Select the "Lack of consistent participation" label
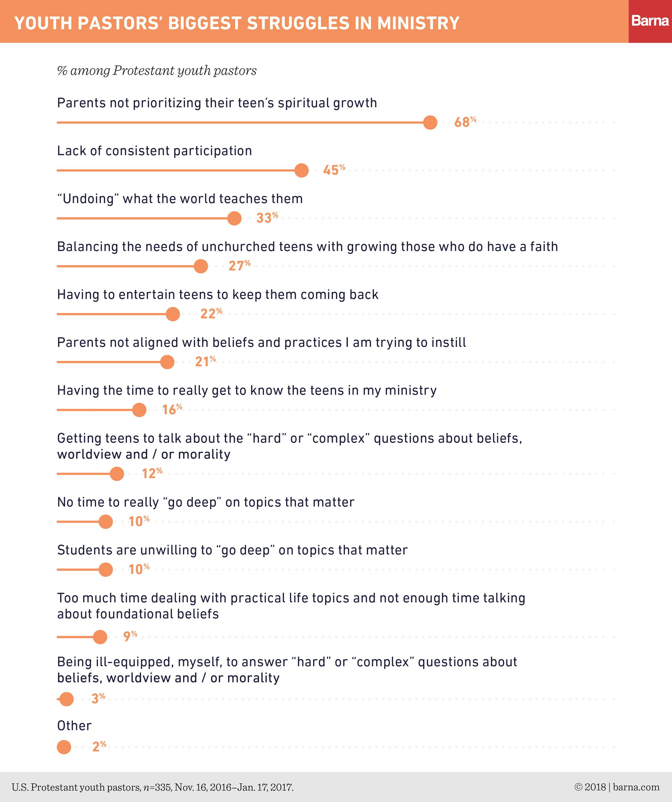This screenshot has height=802, width=672. coord(154,151)
